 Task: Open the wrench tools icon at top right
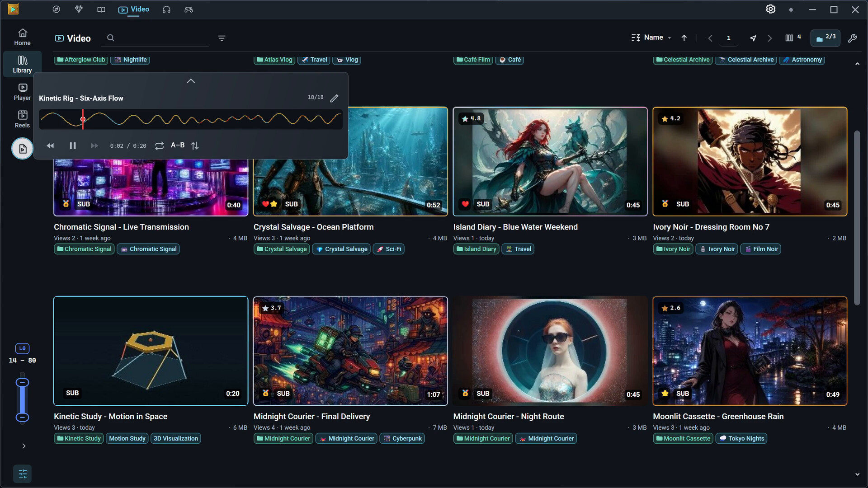[x=852, y=38]
